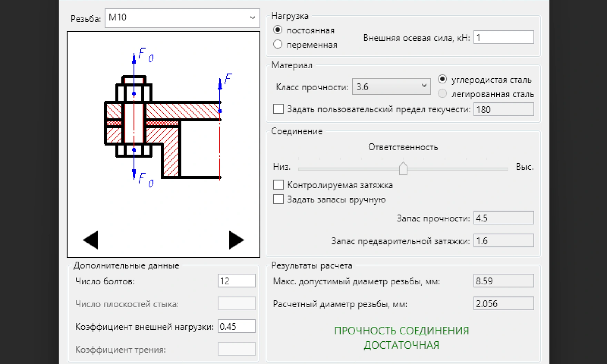Viewport: 607px width, 364px height.
Task: Enable Задать запасы вручную checkbox
Action: click(278, 199)
